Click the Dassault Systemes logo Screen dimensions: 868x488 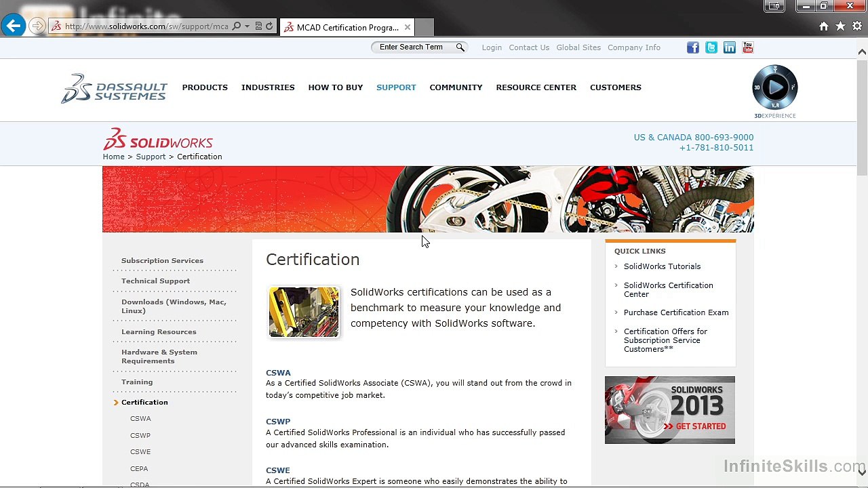[114, 88]
